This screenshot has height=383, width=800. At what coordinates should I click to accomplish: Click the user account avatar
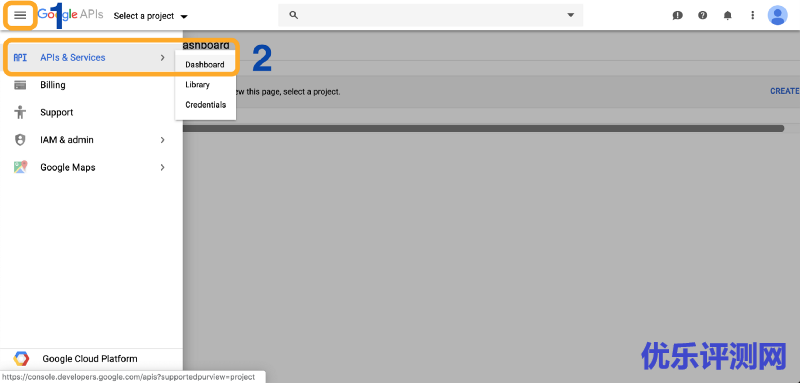778,15
